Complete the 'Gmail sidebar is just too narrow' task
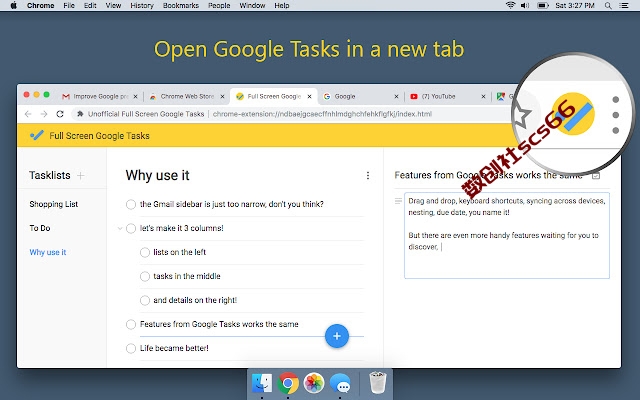640x400 pixels. [131, 204]
